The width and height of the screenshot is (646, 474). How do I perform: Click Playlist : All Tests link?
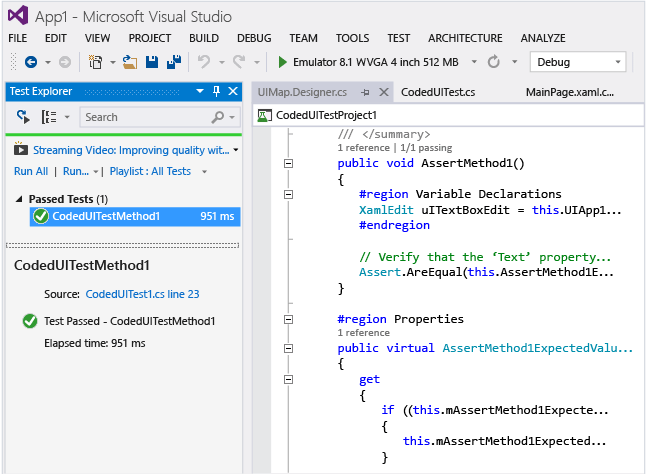(150, 171)
